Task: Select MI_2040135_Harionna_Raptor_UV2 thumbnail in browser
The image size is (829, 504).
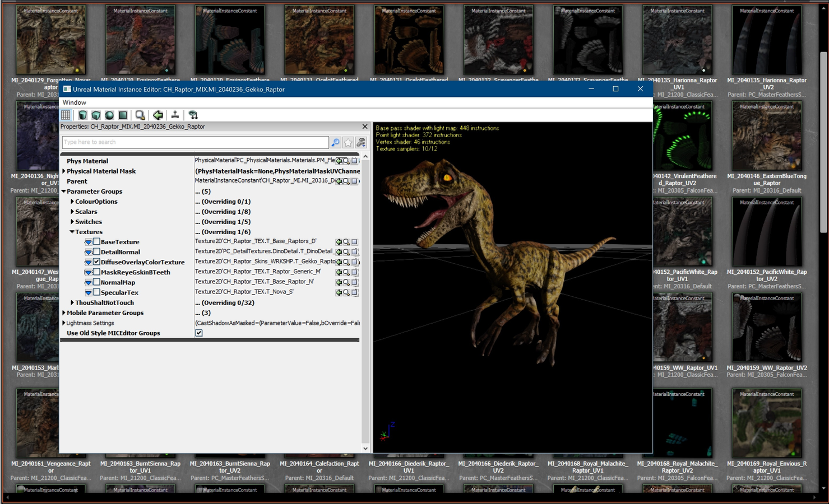Action: [767, 40]
